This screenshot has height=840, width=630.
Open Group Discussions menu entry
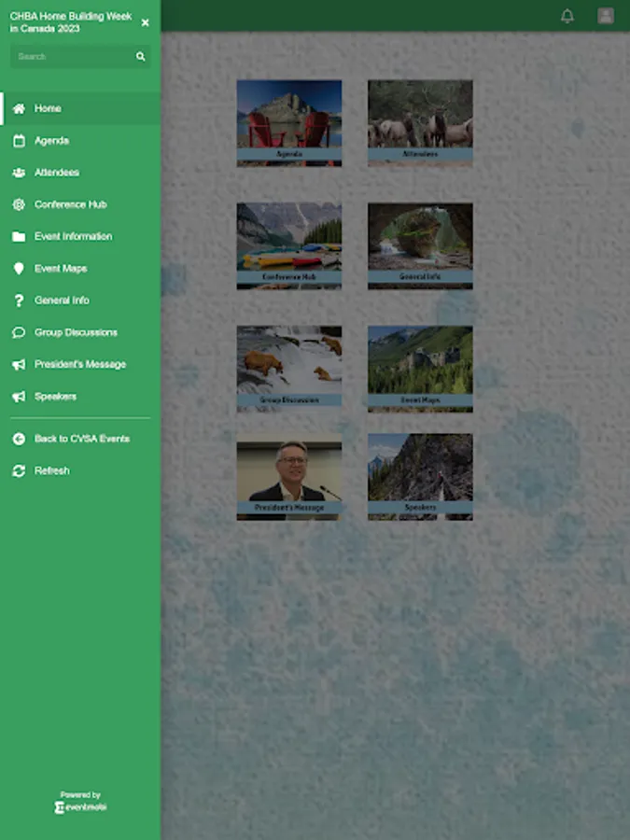coord(80,332)
